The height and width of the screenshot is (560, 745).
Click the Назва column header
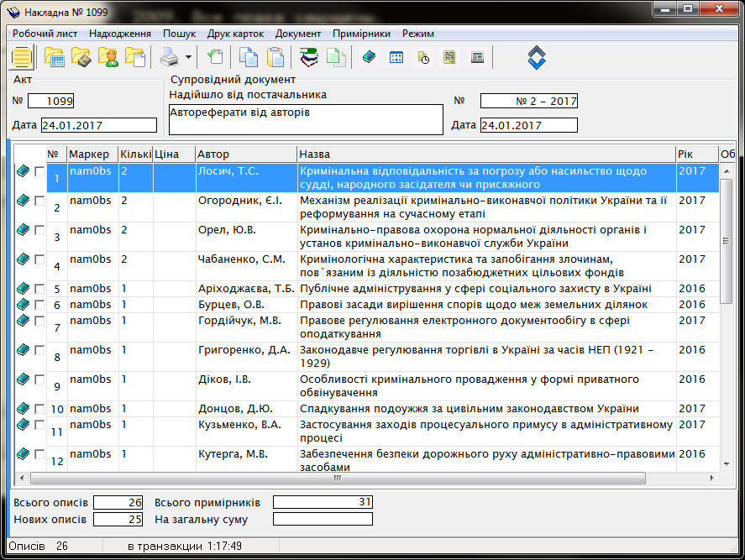[x=485, y=154]
